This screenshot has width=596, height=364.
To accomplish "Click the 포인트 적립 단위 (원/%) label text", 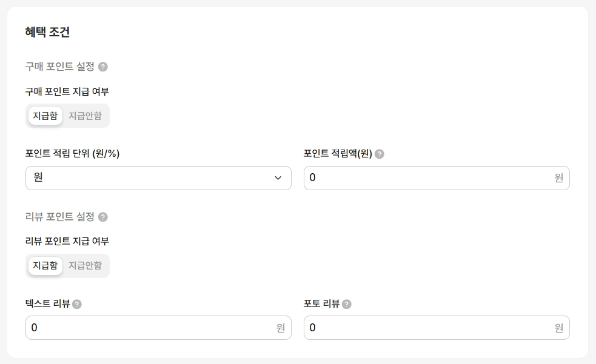I will pos(72,154).
